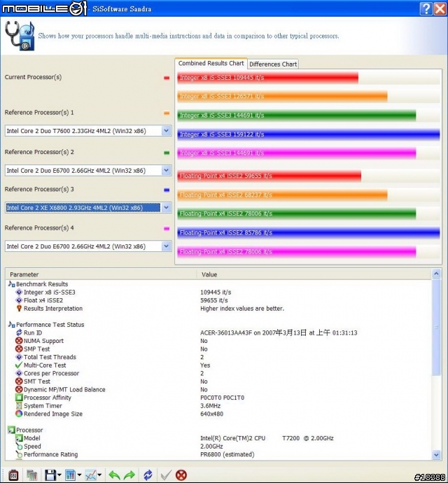Select the Processor section row
Image resolution: width=448 pixels, height=483 pixels.
(x=219, y=430)
